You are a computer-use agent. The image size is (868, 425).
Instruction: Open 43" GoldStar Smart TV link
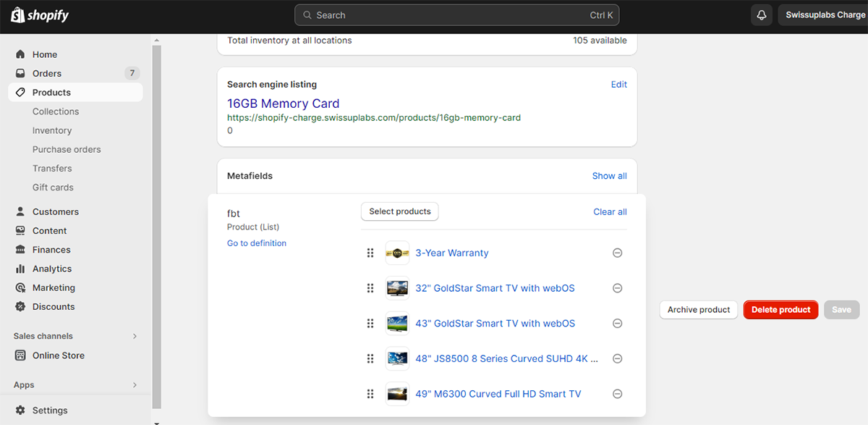tap(495, 324)
